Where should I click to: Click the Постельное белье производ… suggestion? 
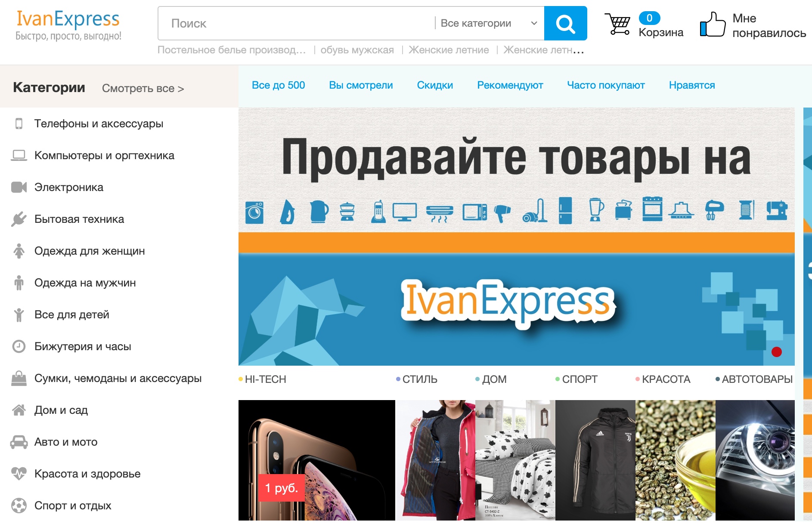(232, 50)
